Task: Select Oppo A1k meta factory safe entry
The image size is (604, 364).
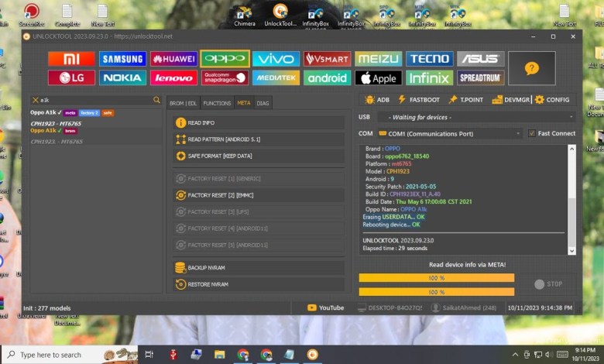Action: coord(95,118)
